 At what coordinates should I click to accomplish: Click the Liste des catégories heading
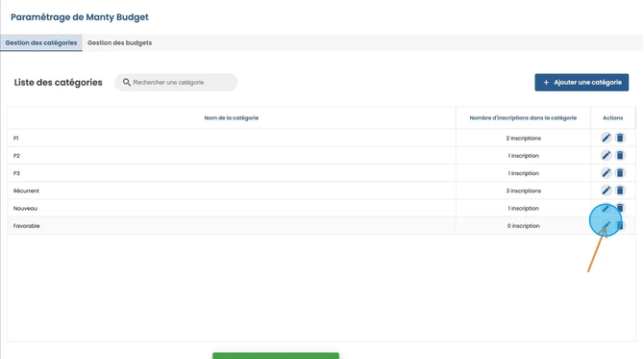click(x=59, y=82)
